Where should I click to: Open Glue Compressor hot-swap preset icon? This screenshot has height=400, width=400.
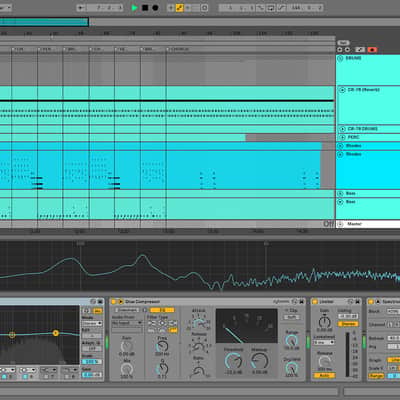coord(294,302)
